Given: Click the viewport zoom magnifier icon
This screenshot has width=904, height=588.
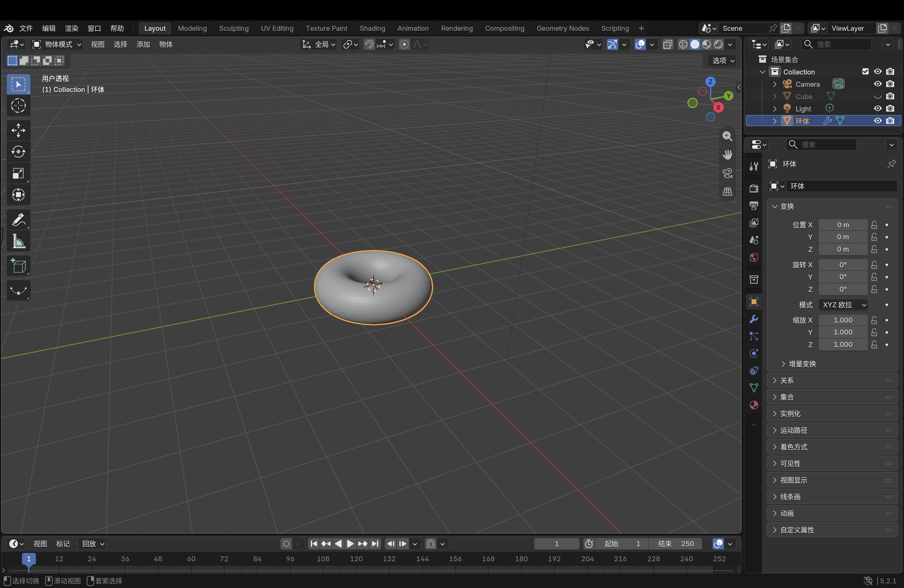Looking at the screenshot, I should [x=728, y=136].
